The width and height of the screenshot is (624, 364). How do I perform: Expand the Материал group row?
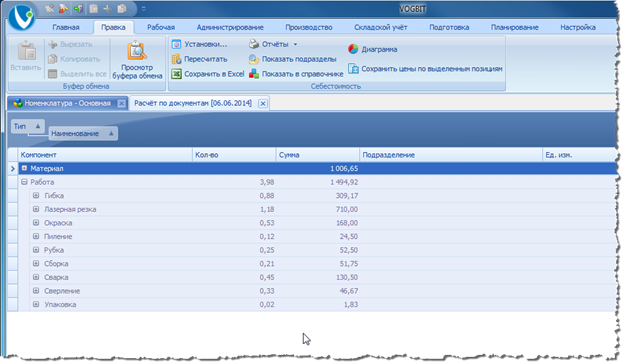click(24, 168)
